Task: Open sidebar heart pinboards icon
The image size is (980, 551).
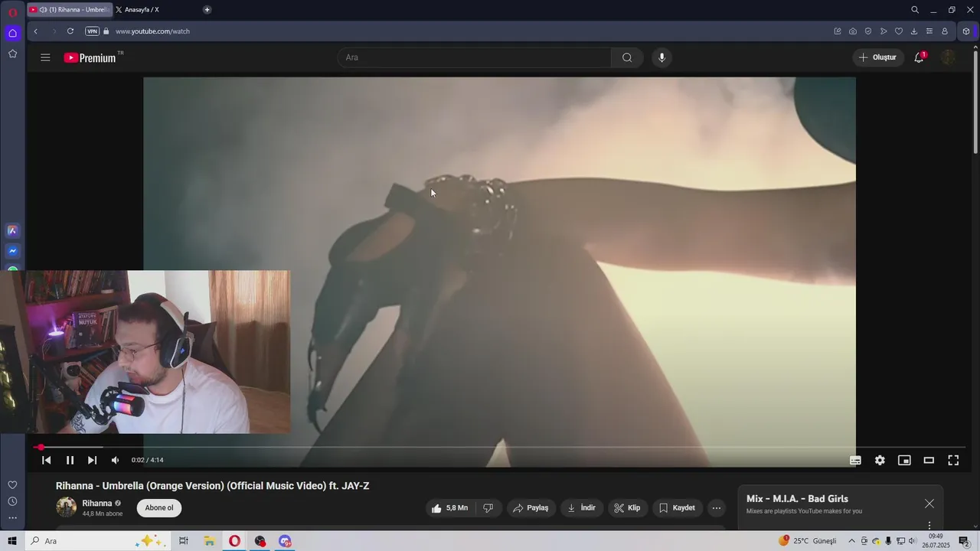Action: coord(12,484)
